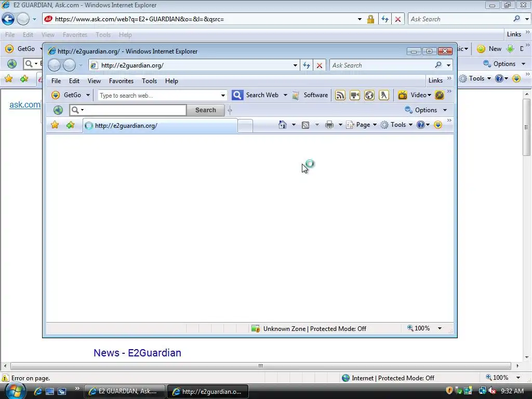Open Edit menu in front window
Viewport: 532px width, 399px height.
pos(74,81)
